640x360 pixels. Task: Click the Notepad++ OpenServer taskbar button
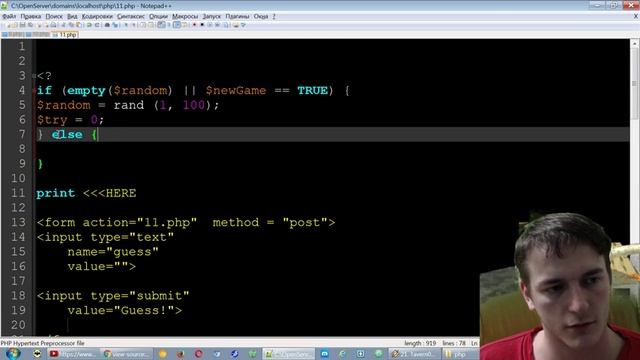pyautogui.click(x=289, y=354)
